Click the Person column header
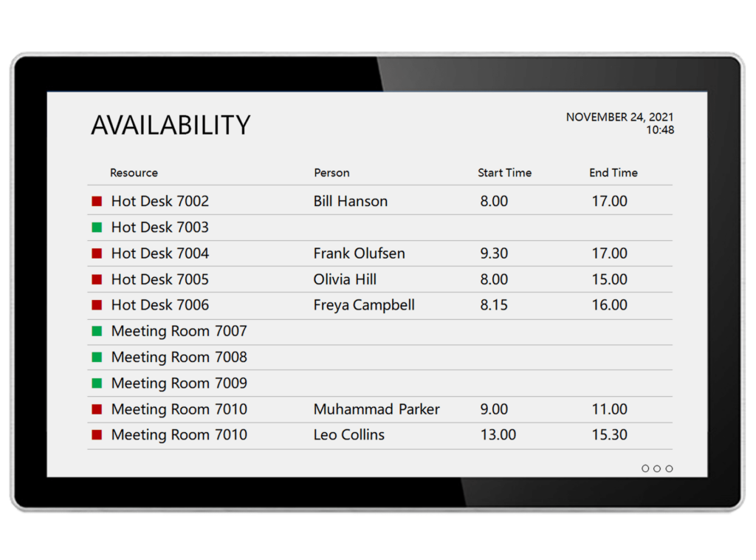756x560 pixels. click(x=331, y=173)
